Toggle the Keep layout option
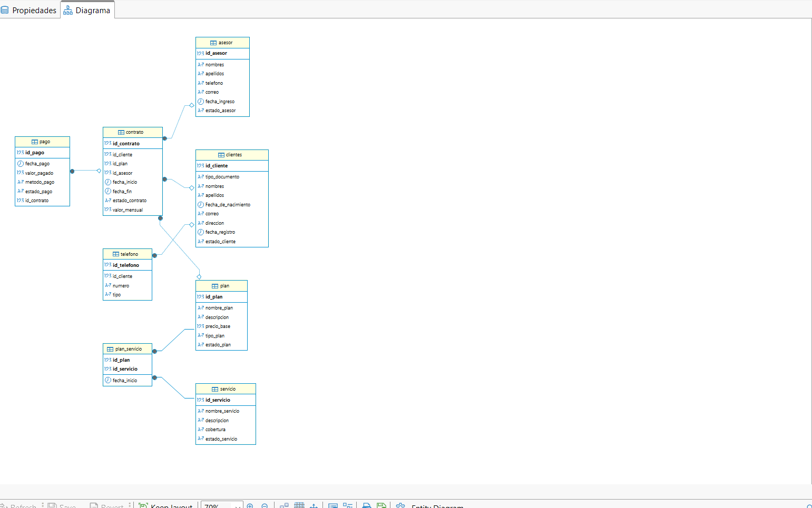The width and height of the screenshot is (812, 508). pyautogui.click(x=166, y=506)
